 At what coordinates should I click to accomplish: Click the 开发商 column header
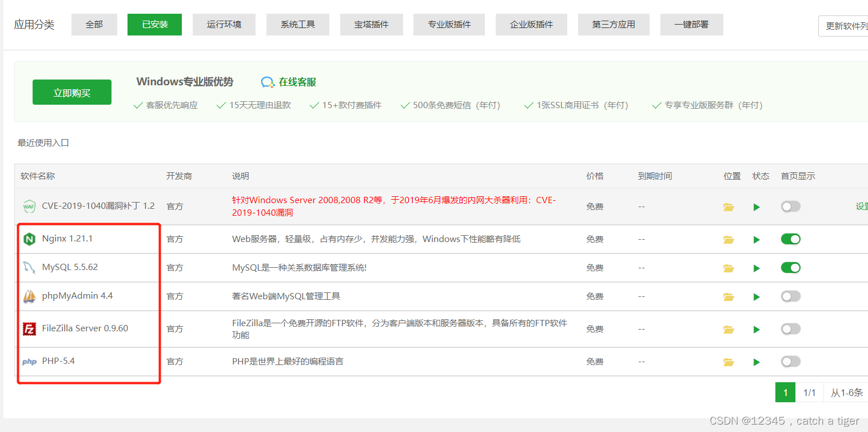click(179, 176)
